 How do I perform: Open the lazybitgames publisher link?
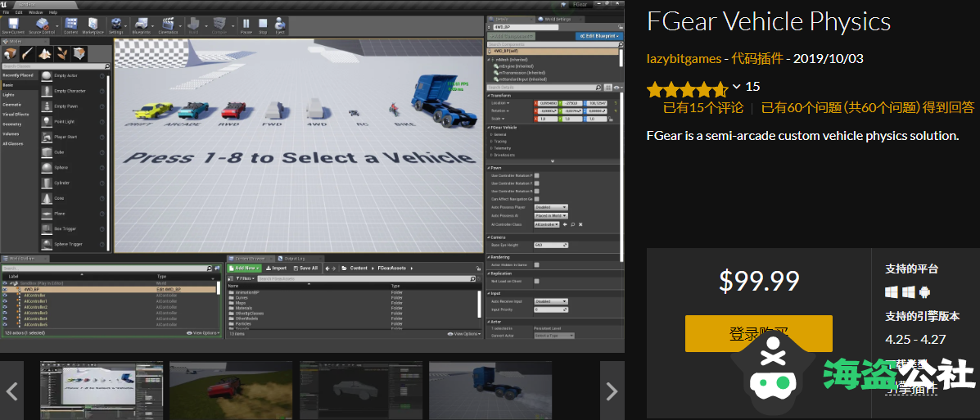click(684, 59)
